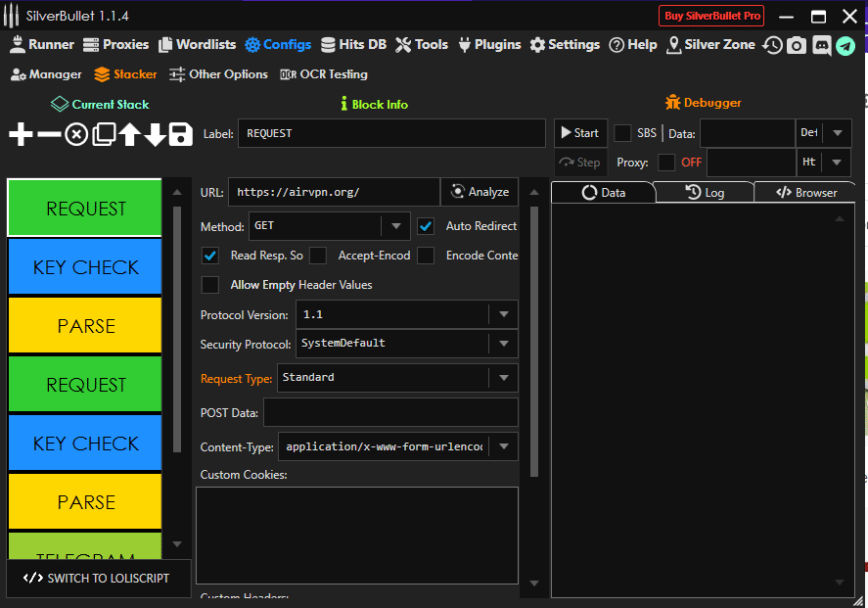Open Other Options tab

[x=218, y=74]
